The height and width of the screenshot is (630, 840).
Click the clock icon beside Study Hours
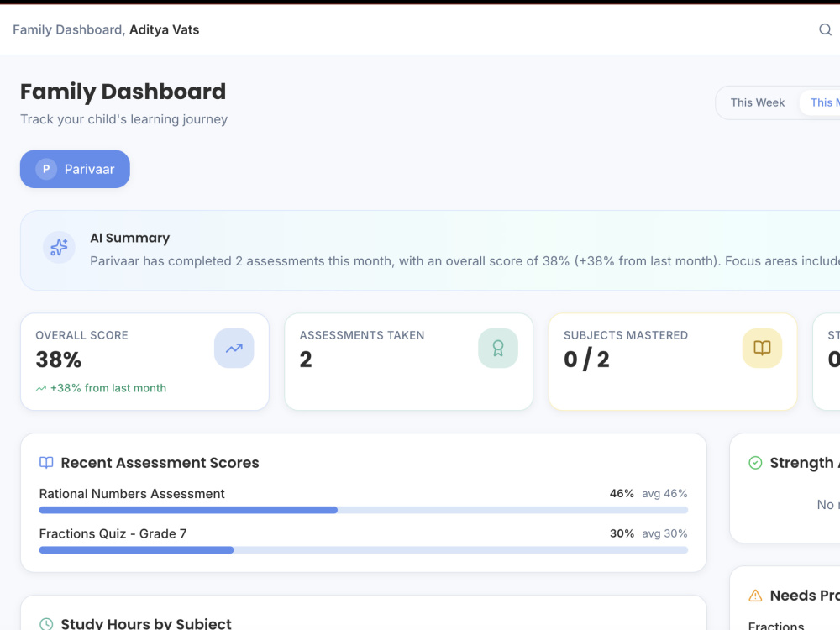[46, 623]
